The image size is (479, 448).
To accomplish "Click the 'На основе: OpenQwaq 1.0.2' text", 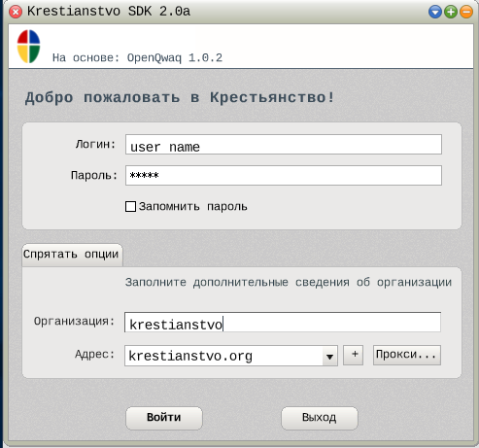I will point(137,58).
